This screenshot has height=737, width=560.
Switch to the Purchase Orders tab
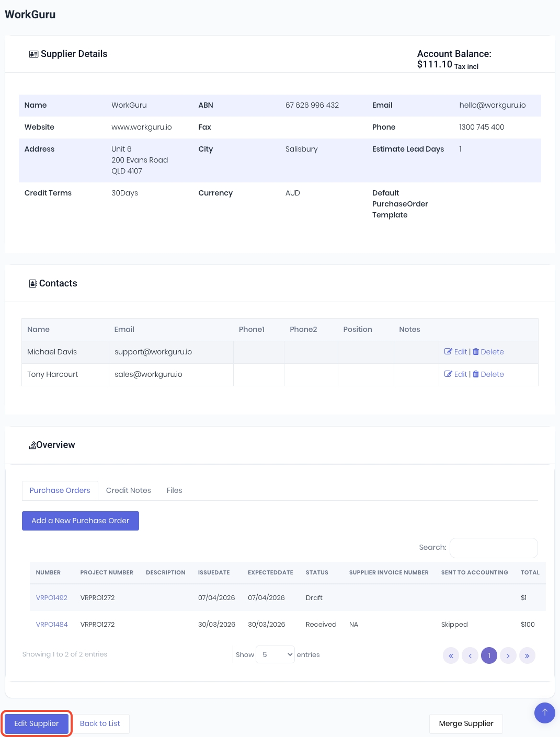click(x=60, y=490)
